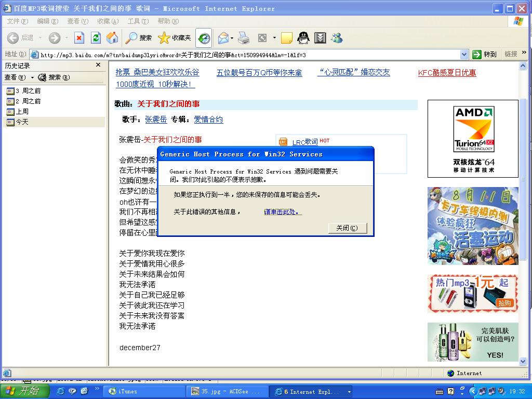532x399 pixels.
Task: Click the 关闭 button in error dialog
Action: coord(348,228)
